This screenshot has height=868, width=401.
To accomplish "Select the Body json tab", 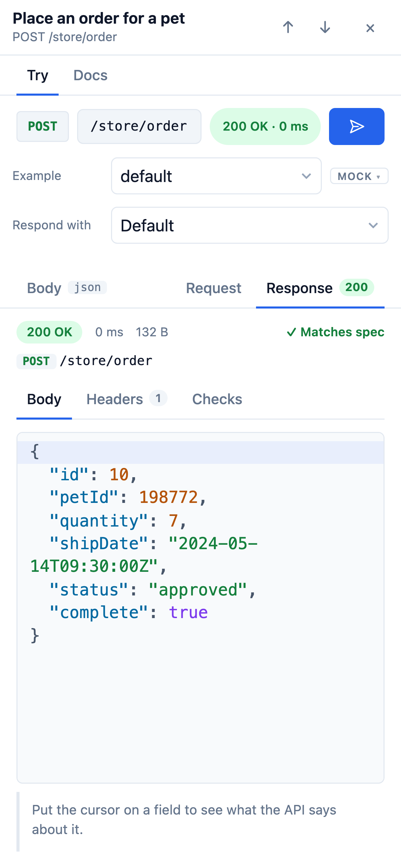I will [67, 288].
